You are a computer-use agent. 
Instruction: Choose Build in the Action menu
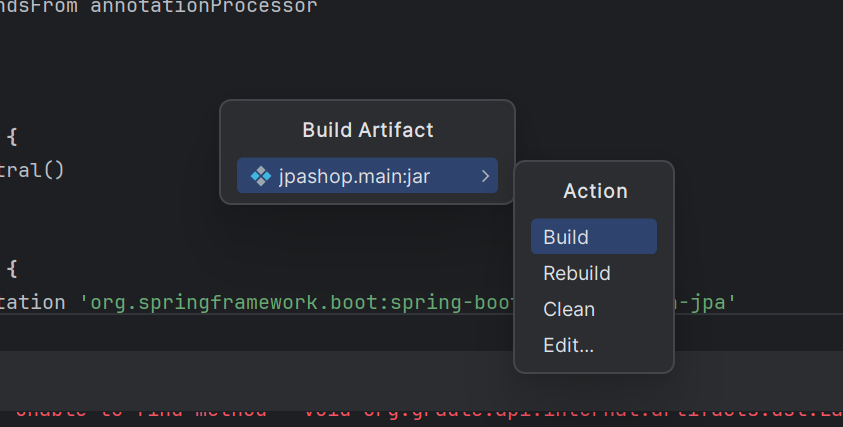point(566,237)
